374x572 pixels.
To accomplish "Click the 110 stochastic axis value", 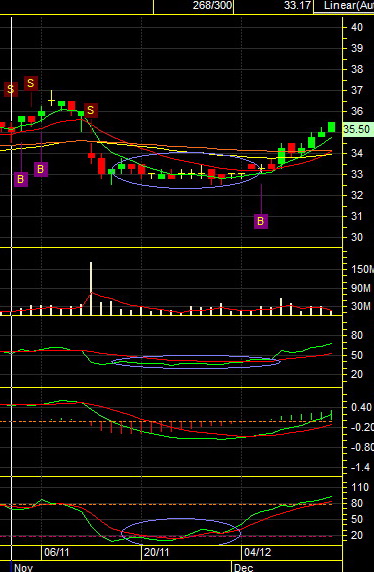I will point(359,487).
